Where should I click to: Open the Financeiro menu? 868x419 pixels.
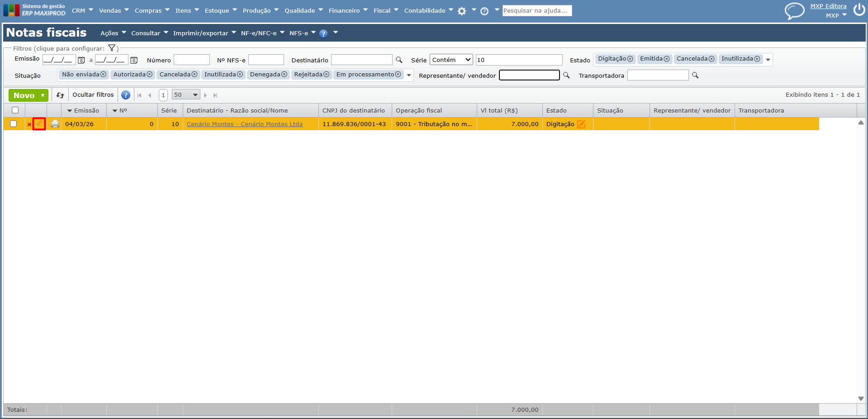(348, 10)
